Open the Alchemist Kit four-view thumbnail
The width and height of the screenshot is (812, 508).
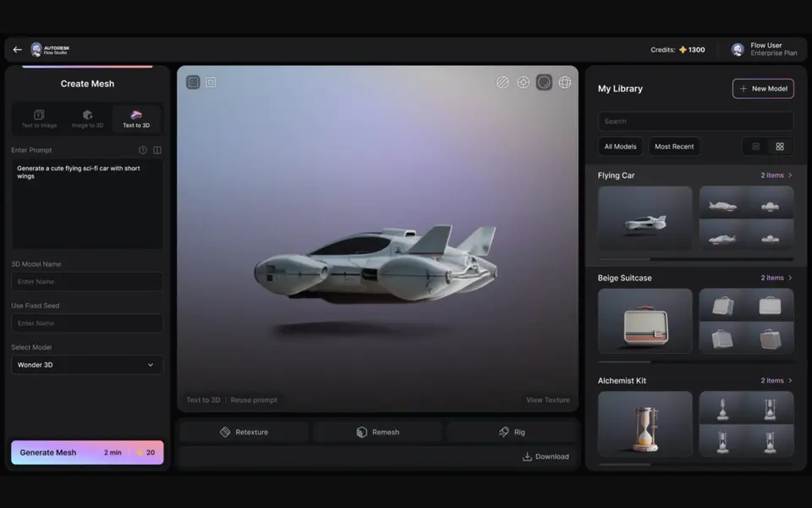746,423
